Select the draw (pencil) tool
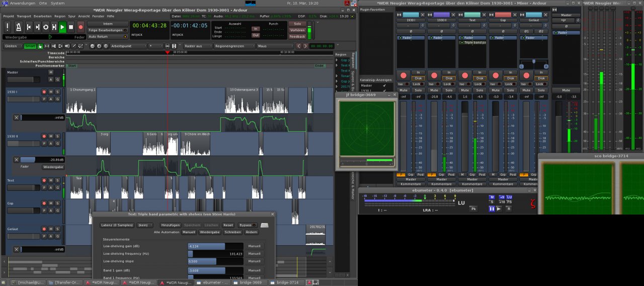The image size is (644, 286). [74, 46]
